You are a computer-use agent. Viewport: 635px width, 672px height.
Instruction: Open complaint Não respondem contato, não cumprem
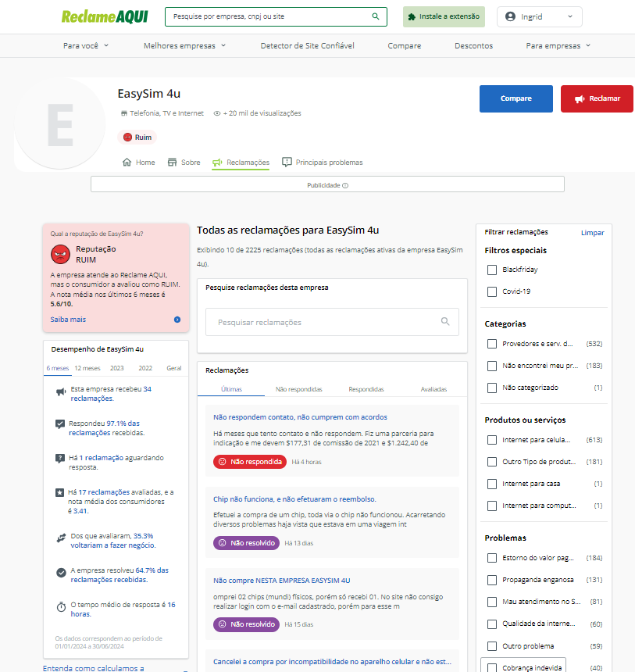[300, 417]
